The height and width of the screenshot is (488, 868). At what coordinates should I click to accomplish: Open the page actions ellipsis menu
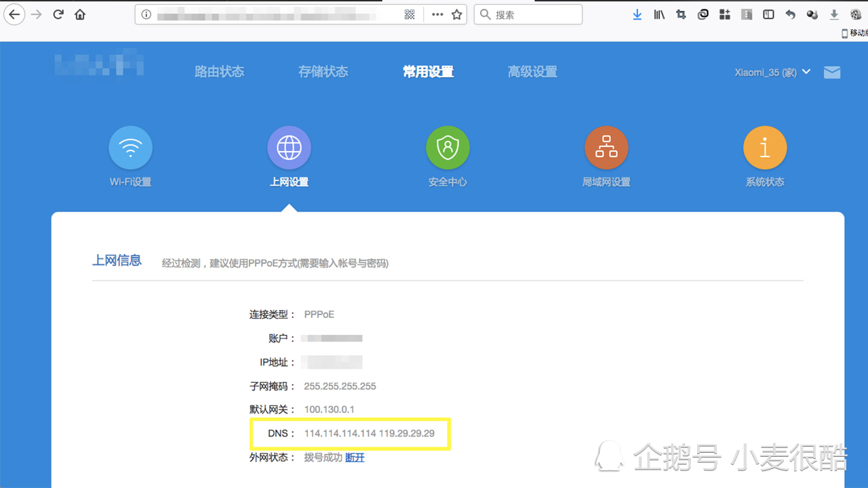click(437, 14)
